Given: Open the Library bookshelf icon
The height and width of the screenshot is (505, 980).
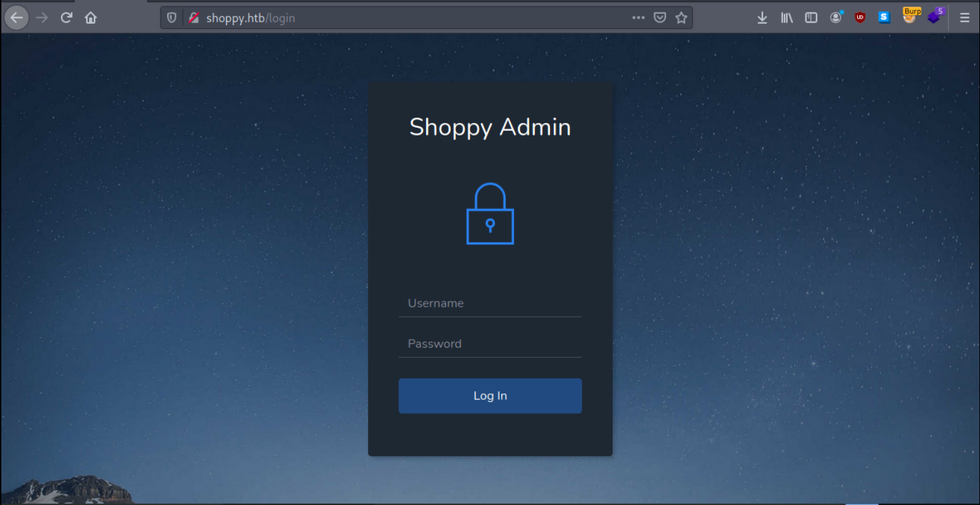Looking at the screenshot, I should 786,18.
